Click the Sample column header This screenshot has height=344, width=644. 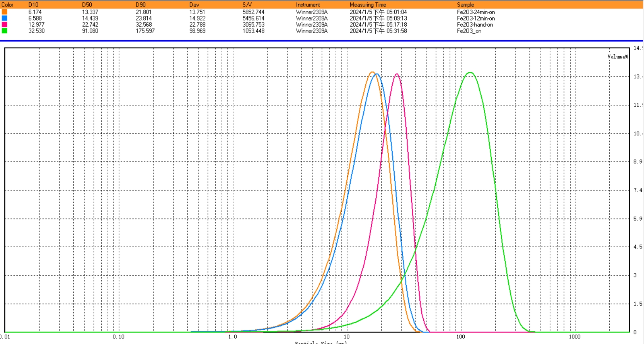[x=465, y=5]
